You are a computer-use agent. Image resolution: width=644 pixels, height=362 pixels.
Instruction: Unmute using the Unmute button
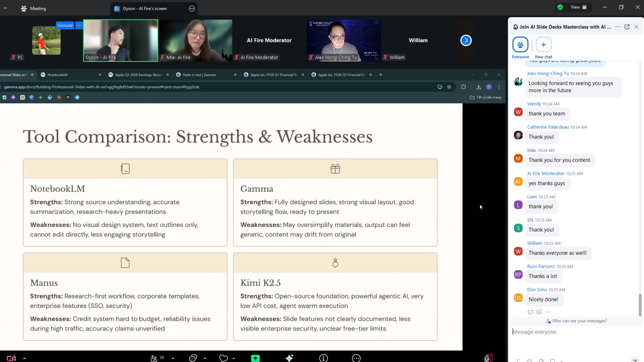coord(65,25)
